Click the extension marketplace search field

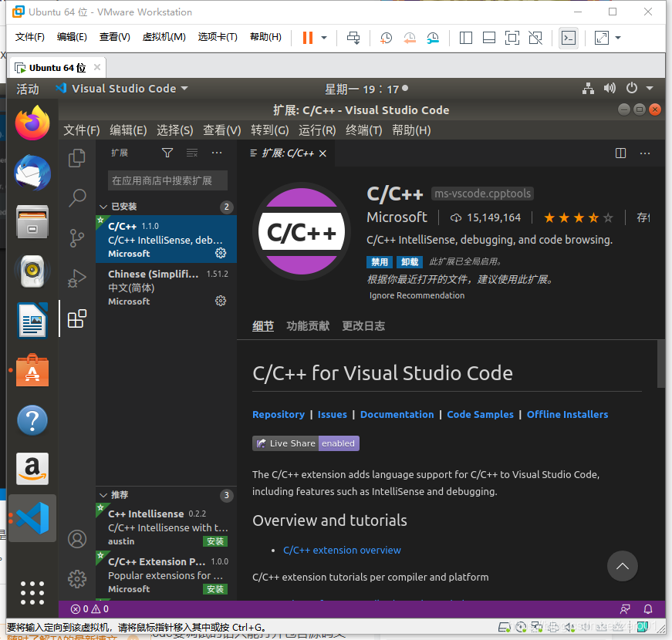[x=167, y=180]
